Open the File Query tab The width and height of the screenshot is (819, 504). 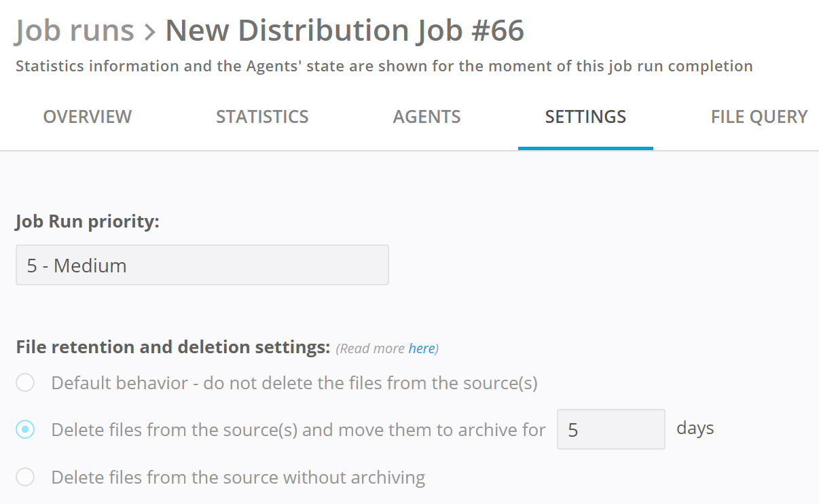click(759, 117)
